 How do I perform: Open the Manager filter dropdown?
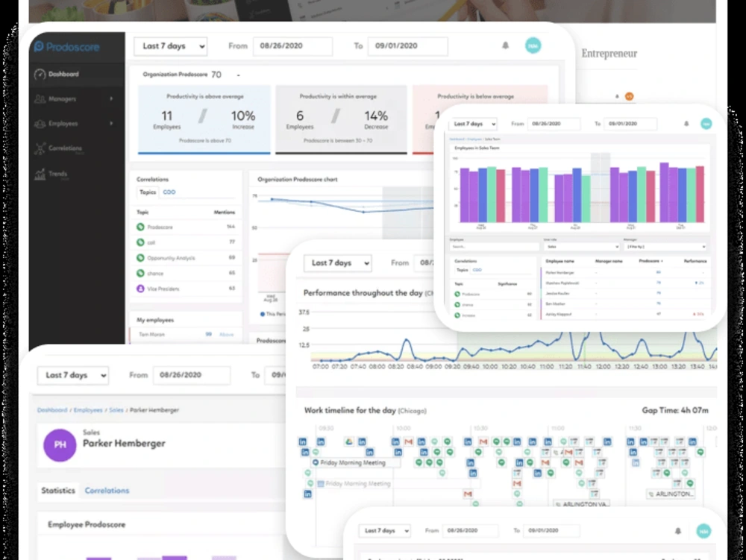[666, 247]
